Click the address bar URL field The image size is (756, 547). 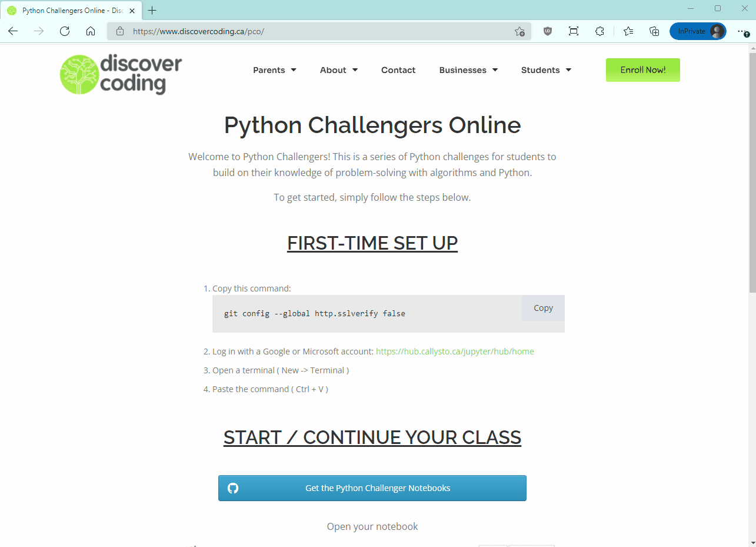(318, 31)
